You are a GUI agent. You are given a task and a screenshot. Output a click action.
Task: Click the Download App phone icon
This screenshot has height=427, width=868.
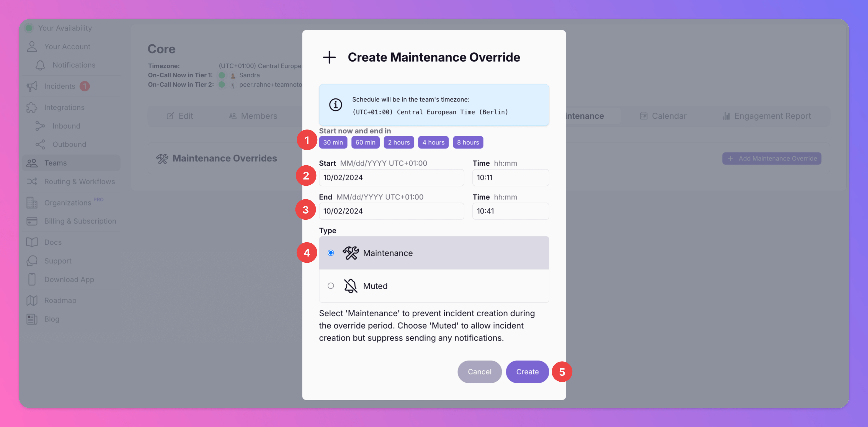click(x=32, y=280)
